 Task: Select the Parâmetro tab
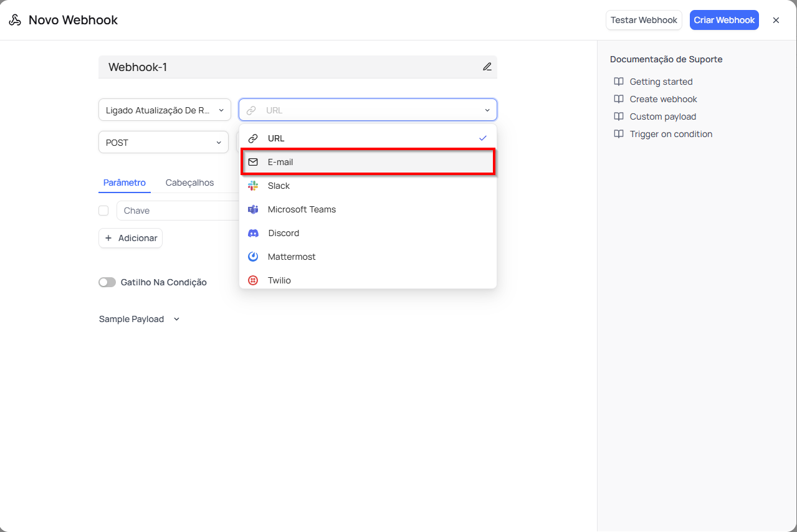(x=125, y=183)
